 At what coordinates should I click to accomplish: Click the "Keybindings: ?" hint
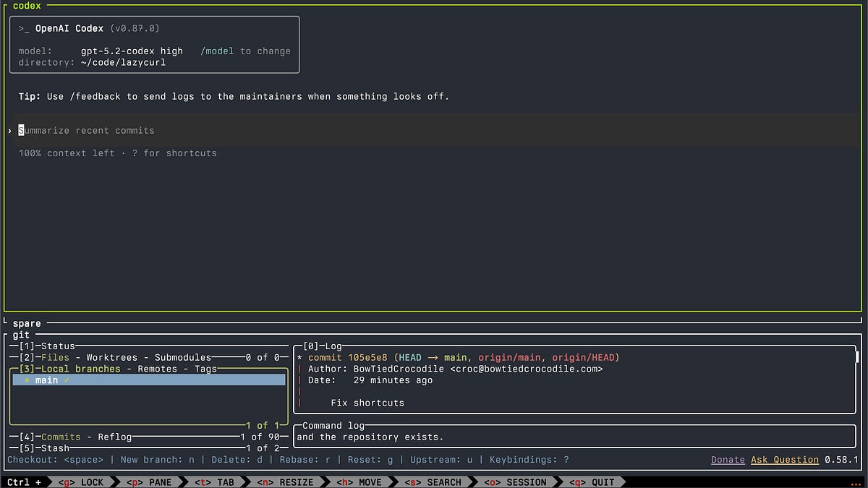pyautogui.click(x=529, y=459)
